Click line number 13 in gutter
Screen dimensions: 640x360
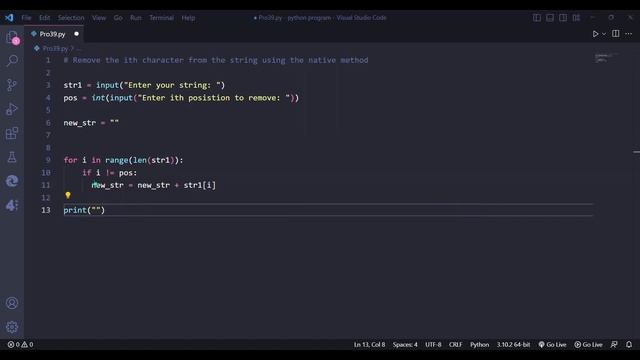tap(46, 210)
